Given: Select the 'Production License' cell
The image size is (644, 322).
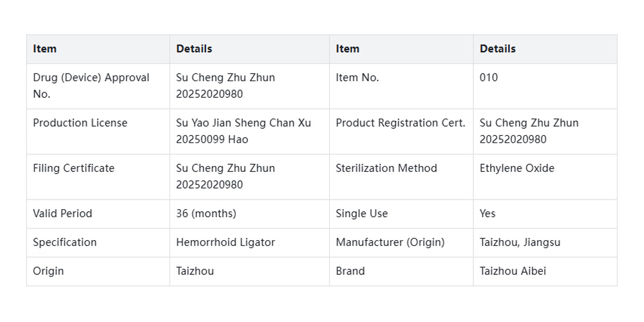Looking at the screenshot, I should 80,123.
